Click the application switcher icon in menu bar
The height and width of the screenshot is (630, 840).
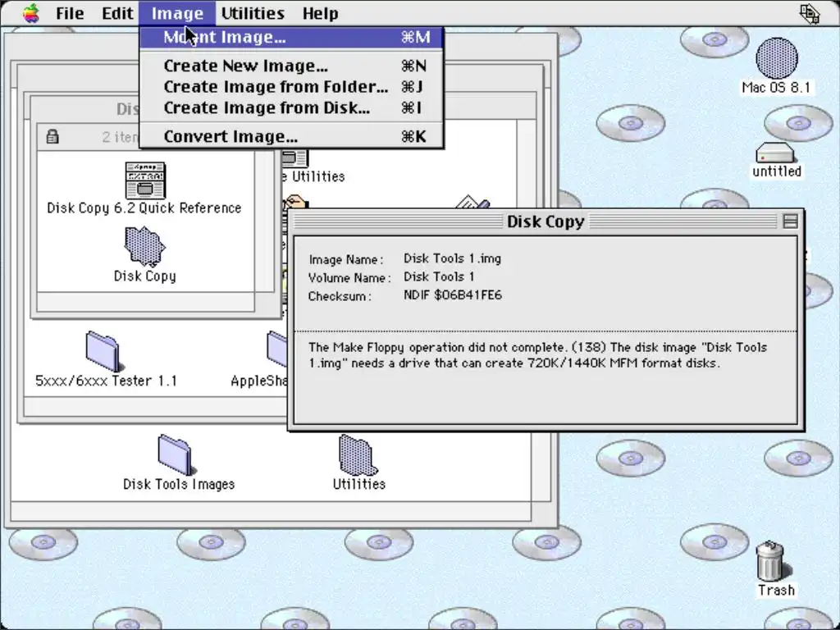point(810,13)
